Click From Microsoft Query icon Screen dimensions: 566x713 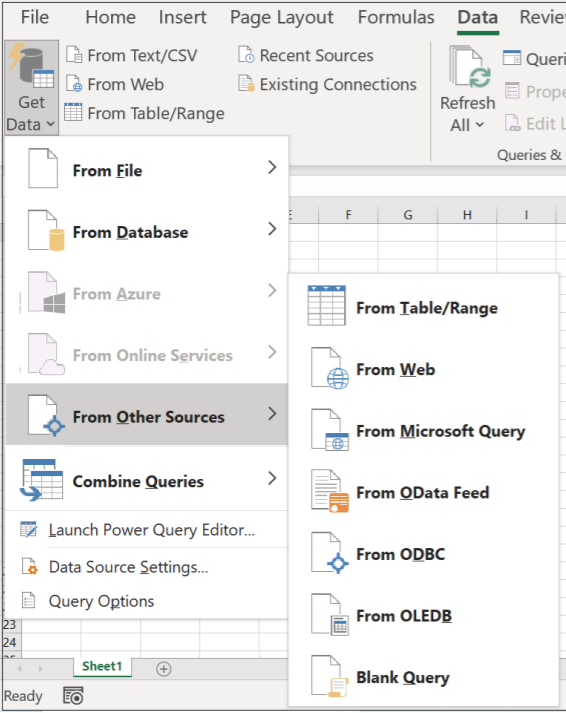click(330, 430)
